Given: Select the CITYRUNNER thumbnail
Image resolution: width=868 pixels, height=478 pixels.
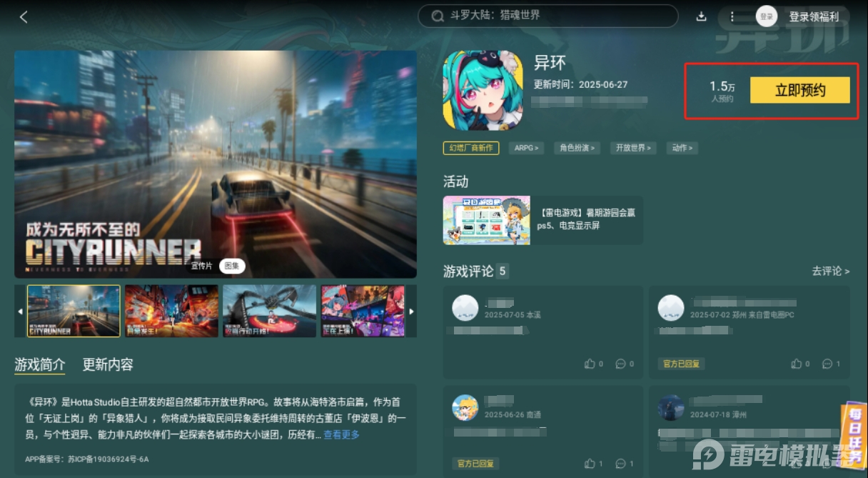Looking at the screenshot, I should (74, 311).
